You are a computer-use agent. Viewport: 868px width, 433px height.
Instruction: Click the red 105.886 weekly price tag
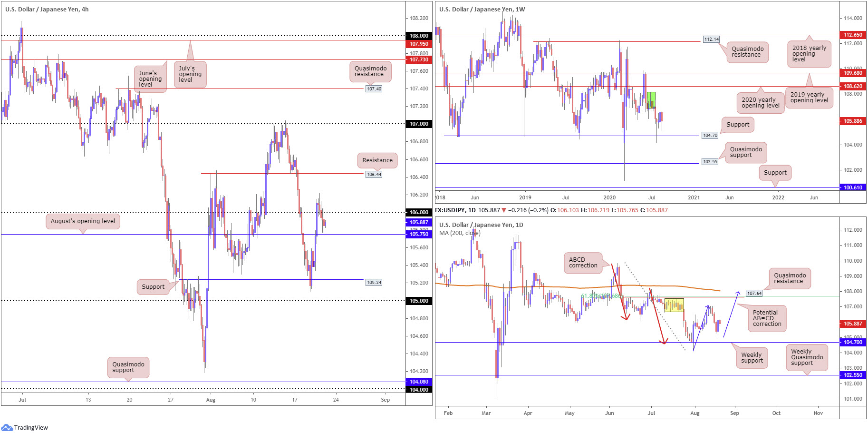point(853,121)
